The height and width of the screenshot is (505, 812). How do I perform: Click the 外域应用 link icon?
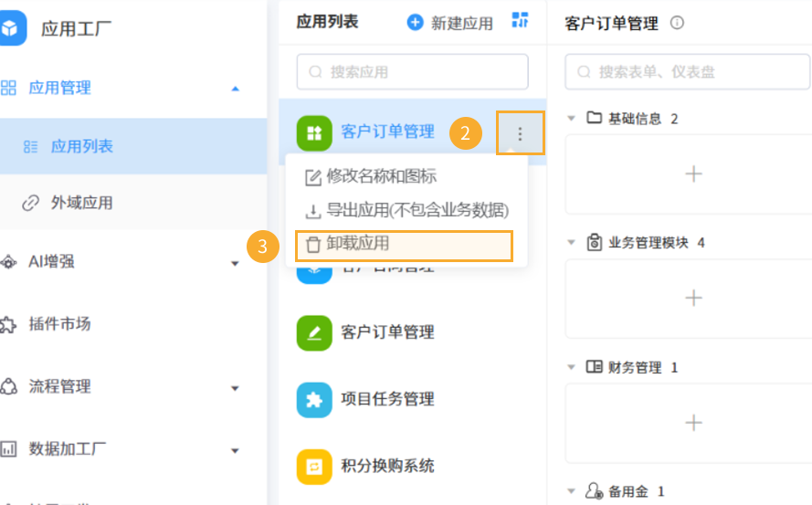(x=30, y=203)
